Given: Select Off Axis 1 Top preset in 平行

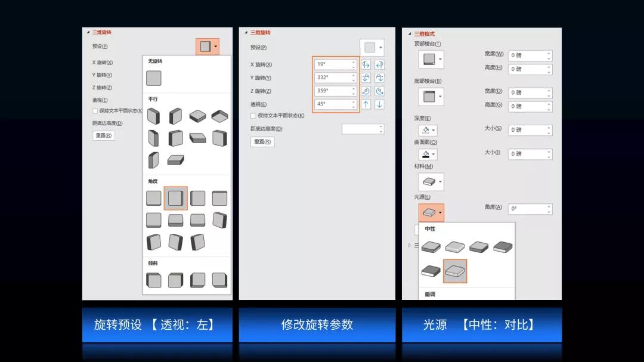Looking at the screenshot, I should pos(197,138).
